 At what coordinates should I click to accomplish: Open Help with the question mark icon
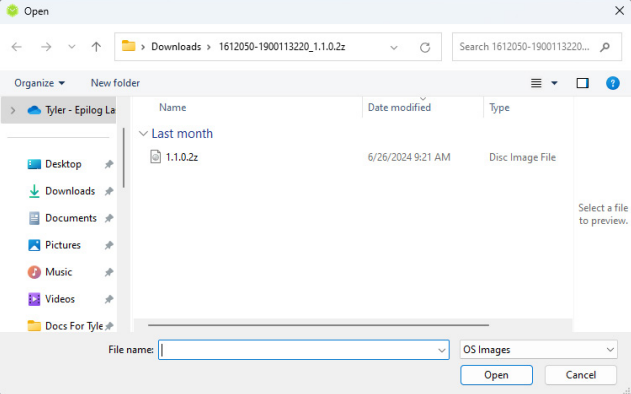[x=612, y=83]
